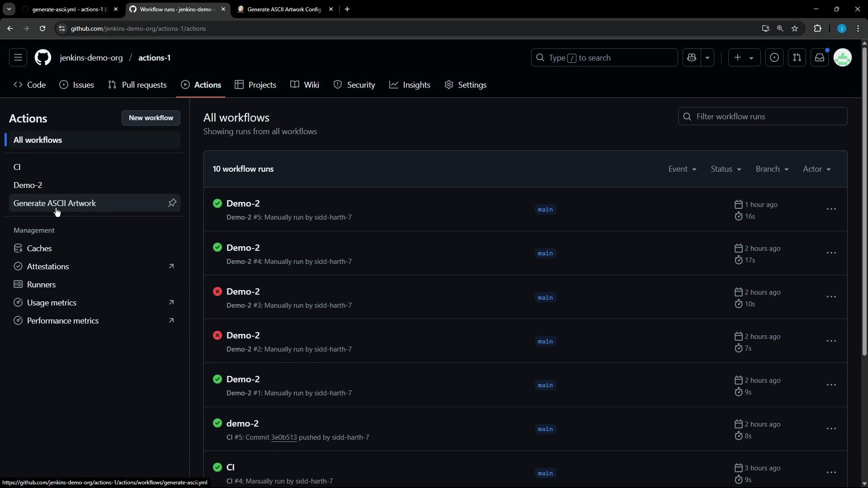Select Demo-2 workflow in sidebar
Image resolution: width=868 pixels, height=488 pixels.
click(x=94, y=185)
